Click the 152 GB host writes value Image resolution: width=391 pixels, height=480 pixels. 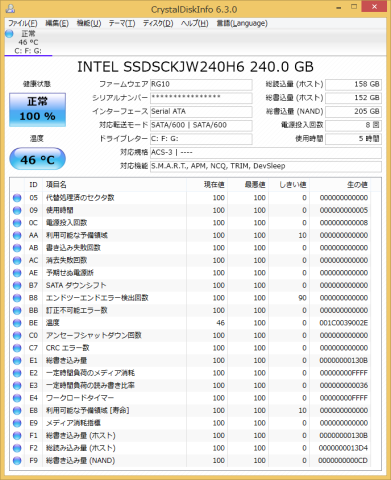click(353, 98)
